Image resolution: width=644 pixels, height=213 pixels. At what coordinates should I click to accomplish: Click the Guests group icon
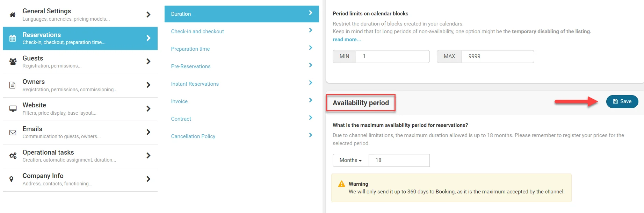(13, 62)
